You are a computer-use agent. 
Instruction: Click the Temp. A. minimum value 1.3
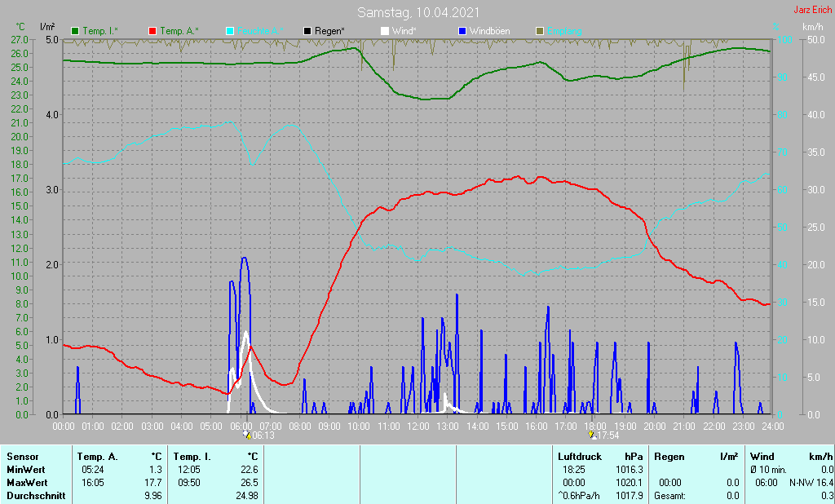(x=156, y=470)
